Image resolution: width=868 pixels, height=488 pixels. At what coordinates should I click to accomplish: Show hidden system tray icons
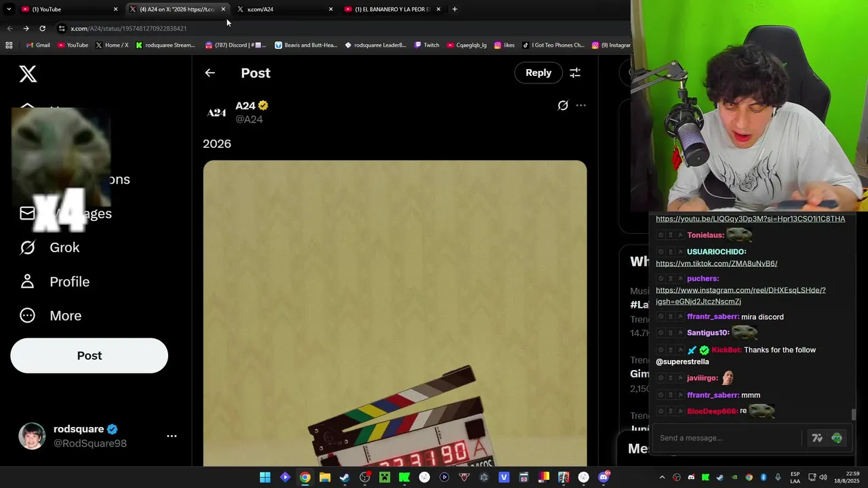(662, 477)
